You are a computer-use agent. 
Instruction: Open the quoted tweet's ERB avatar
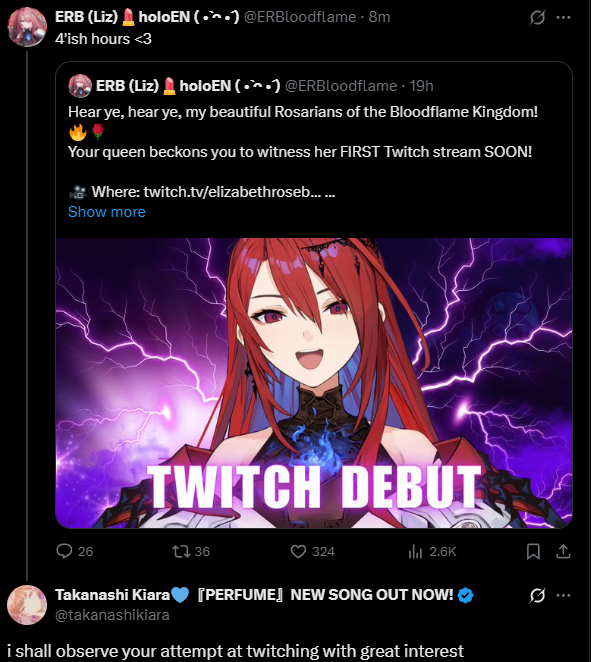[80, 86]
